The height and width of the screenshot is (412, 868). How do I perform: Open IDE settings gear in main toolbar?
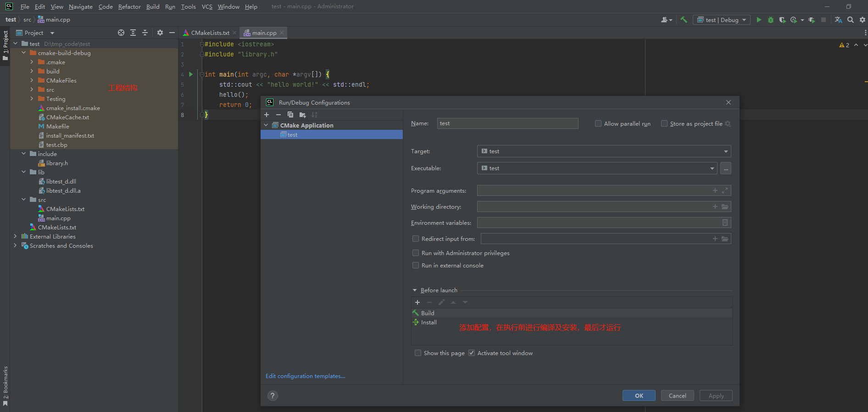pyautogui.click(x=862, y=20)
